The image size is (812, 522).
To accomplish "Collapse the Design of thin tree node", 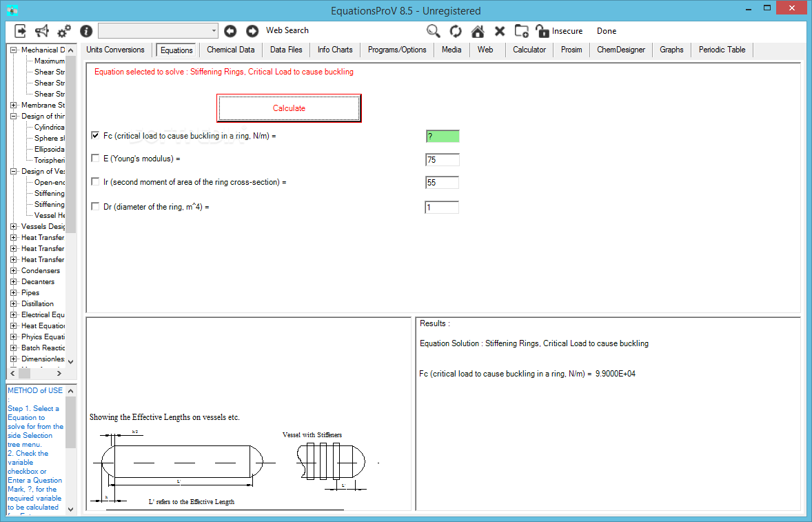I will coord(14,116).
